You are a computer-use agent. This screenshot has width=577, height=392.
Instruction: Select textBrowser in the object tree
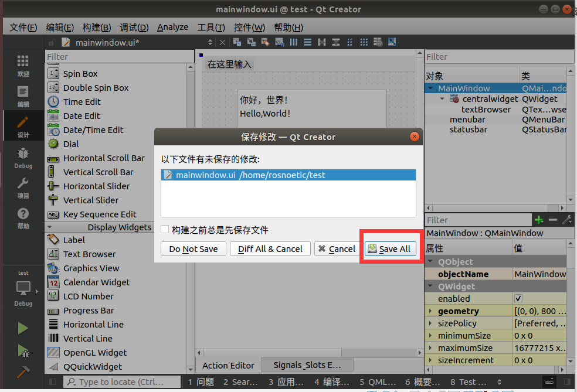486,109
